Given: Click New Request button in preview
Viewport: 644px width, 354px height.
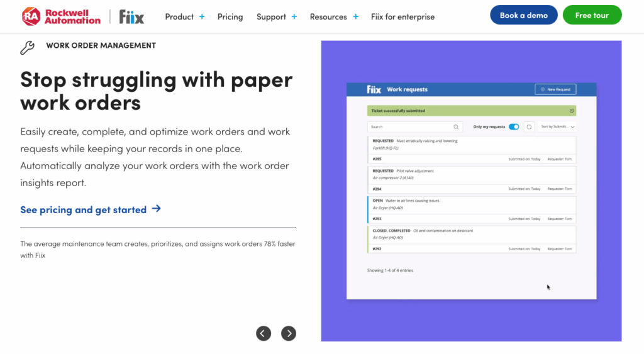Looking at the screenshot, I should click(555, 89).
